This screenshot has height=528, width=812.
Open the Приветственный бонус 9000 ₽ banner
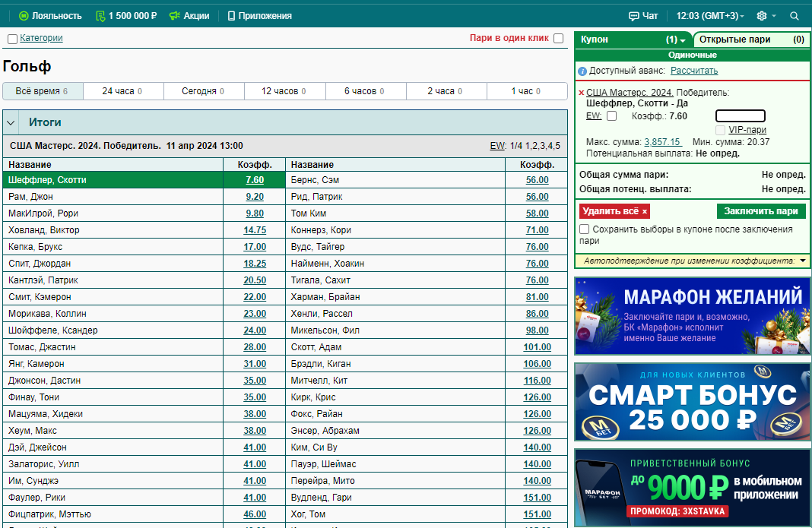coord(693,488)
